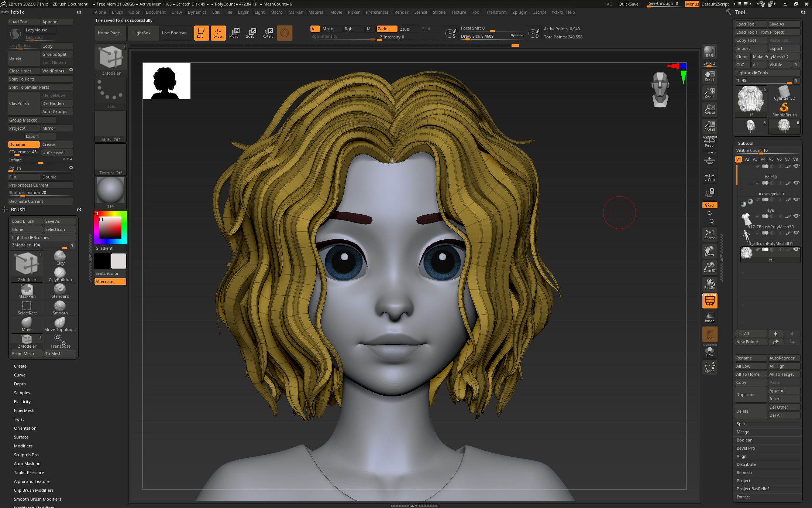This screenshot has width=812, height=508.
Task: Select the MaskPen brush
Action: (x=27, y=291)
